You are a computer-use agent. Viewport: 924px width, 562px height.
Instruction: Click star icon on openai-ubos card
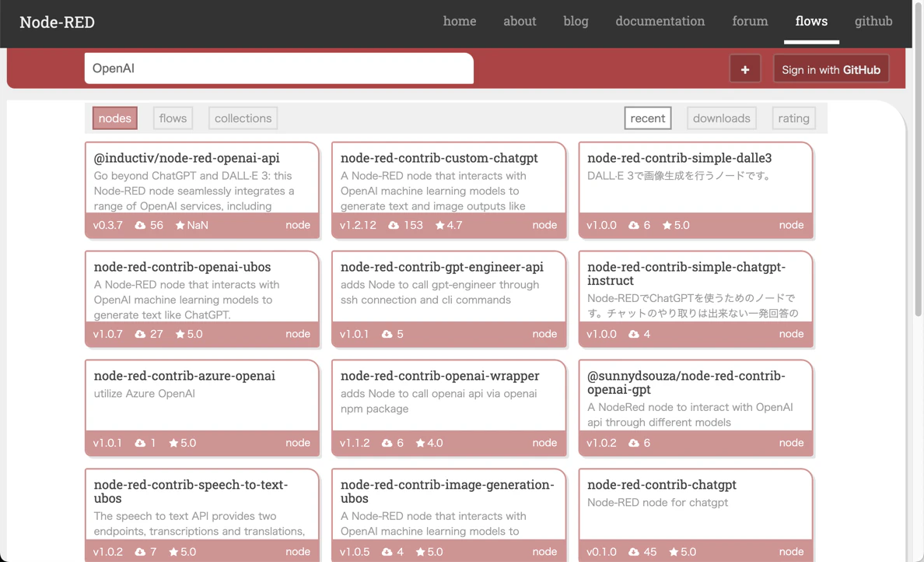(x=180, y=335)
